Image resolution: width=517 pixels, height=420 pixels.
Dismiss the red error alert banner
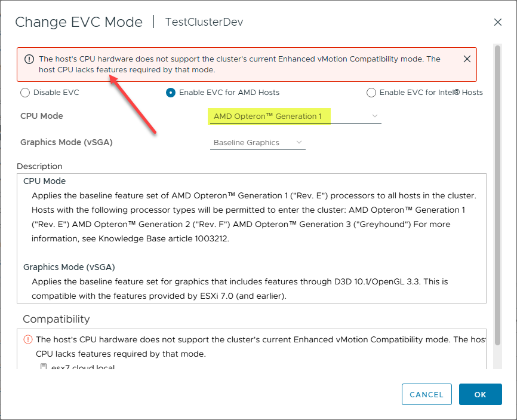[467, 59]
